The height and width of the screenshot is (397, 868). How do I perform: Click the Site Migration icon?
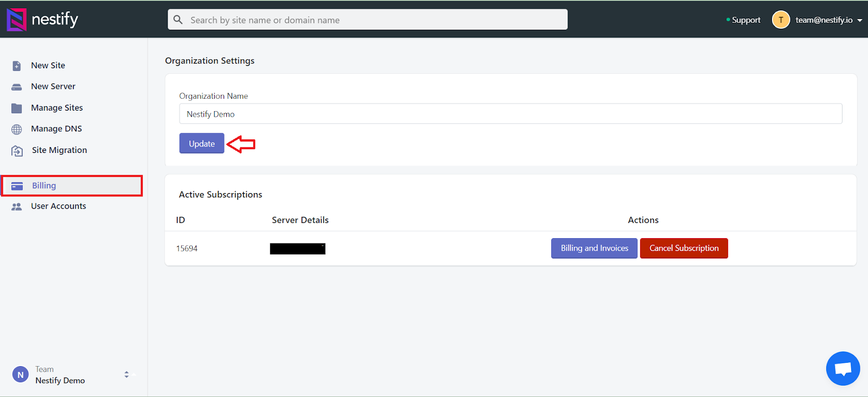(x=17, y=151)
